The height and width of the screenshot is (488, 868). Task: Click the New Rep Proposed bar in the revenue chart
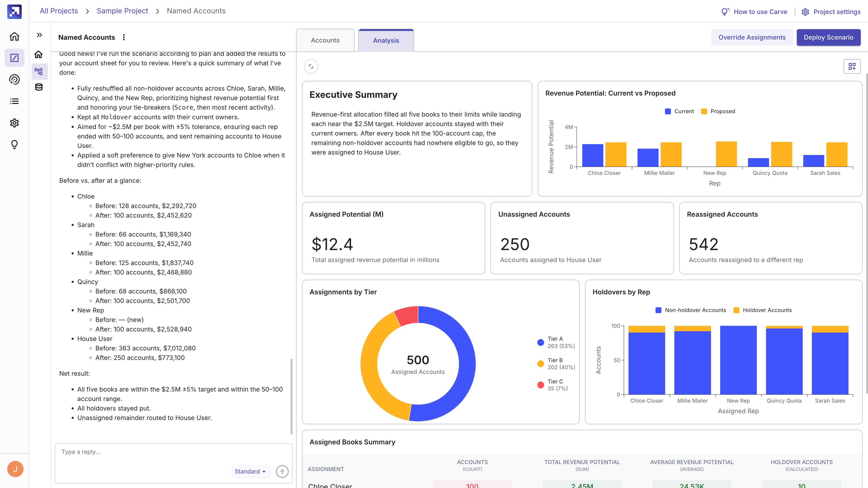pyautogui.click(x=726, y=154)
